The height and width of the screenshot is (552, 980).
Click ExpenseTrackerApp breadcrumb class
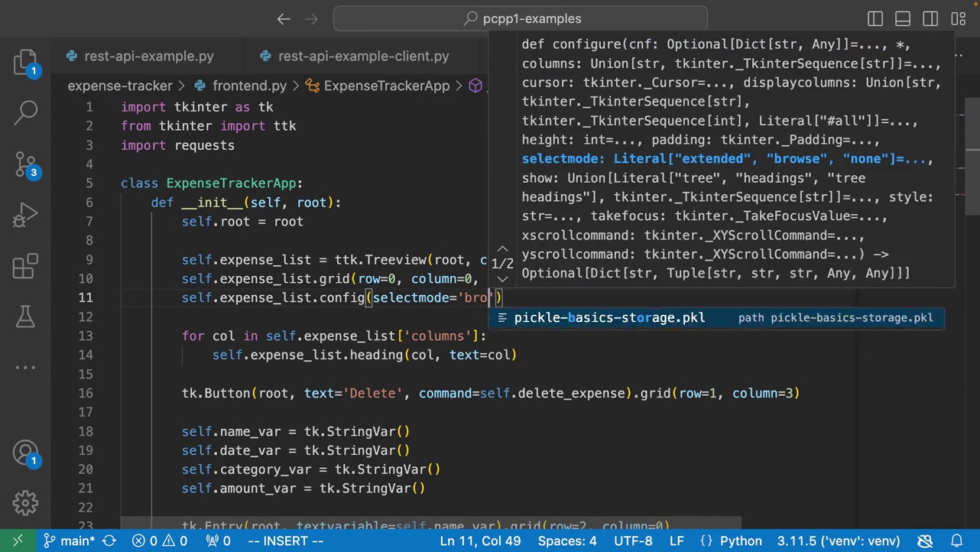(386, 86)
